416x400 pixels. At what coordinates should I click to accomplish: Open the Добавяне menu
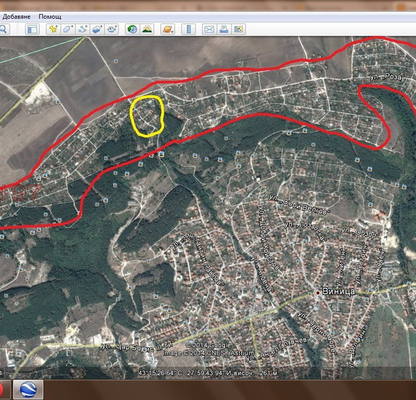pos(16,17)
